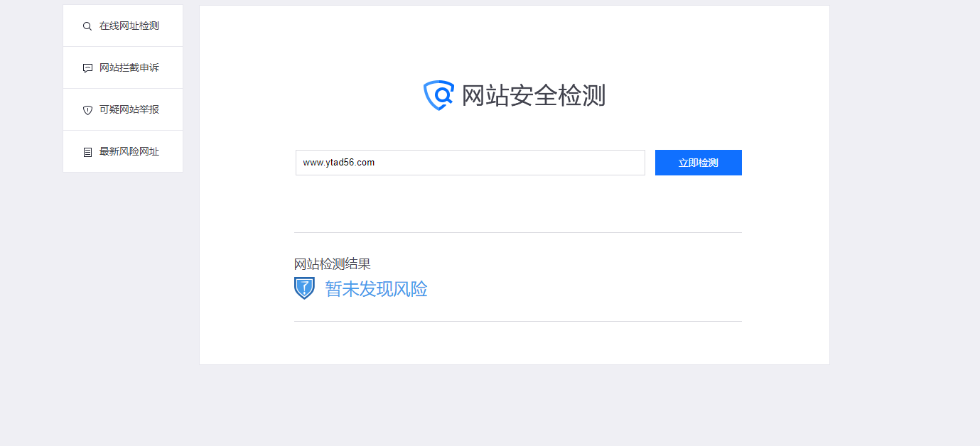980x446 pixels.
Task: Go to the 最新风险网址 sidebar entry
Action: pos(123,152)
